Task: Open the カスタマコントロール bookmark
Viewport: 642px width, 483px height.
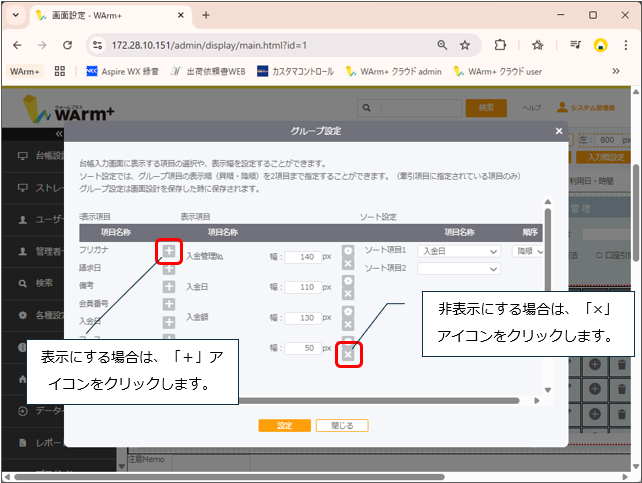Action: [295, 71]
